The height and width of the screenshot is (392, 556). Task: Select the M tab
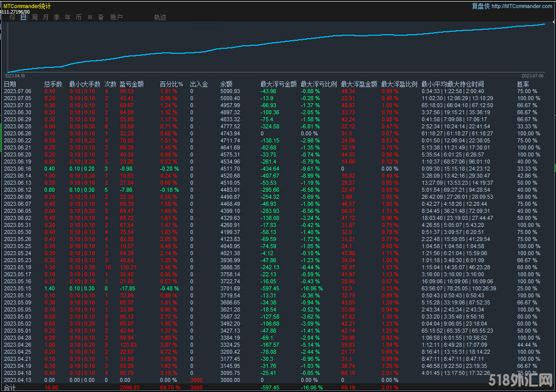[x=90, y=17]
